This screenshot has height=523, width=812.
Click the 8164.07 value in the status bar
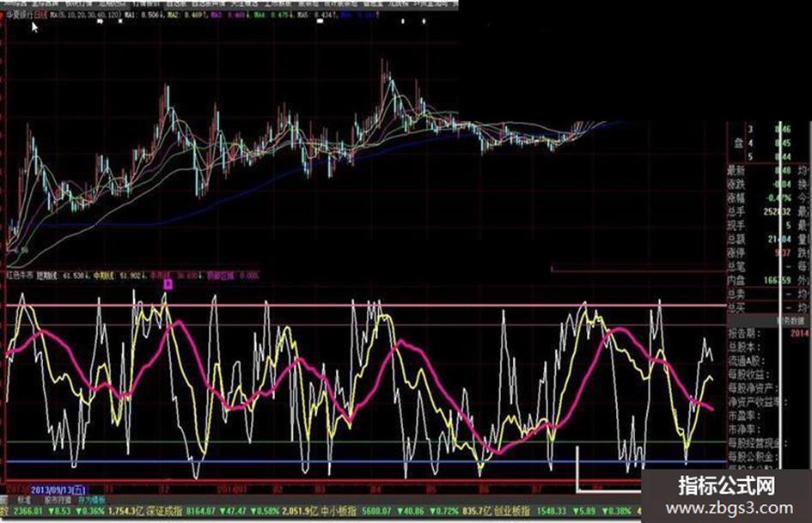point(201,511)
